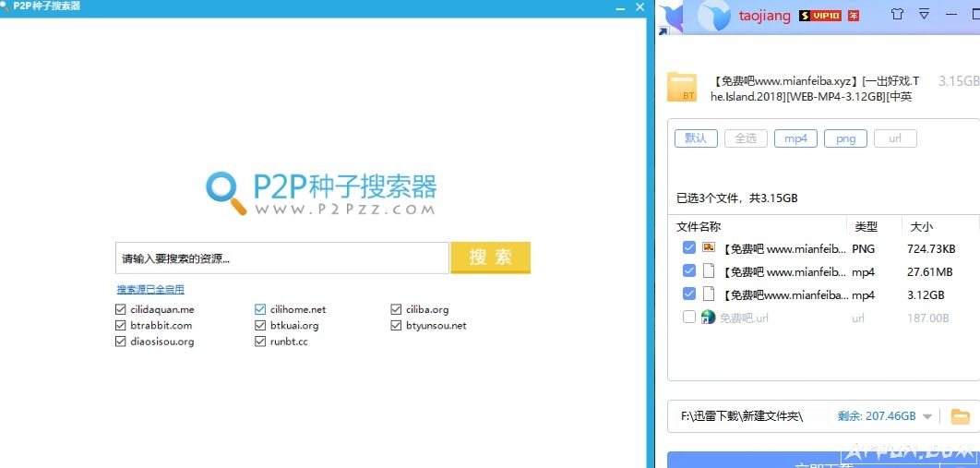Click the 免费吧.url shortcut icon

(x=708, y=317)
